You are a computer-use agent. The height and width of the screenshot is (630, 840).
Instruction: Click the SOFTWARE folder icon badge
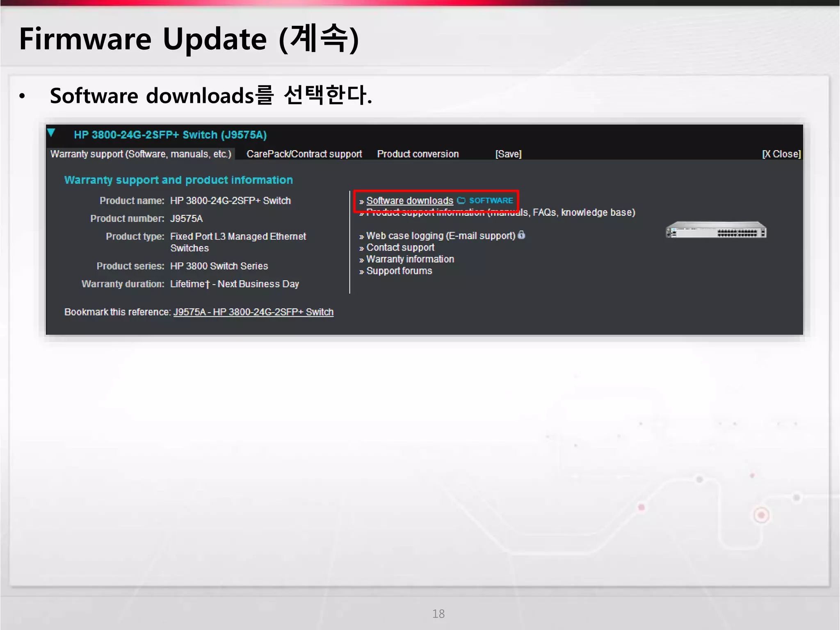(x=485, y=201)
